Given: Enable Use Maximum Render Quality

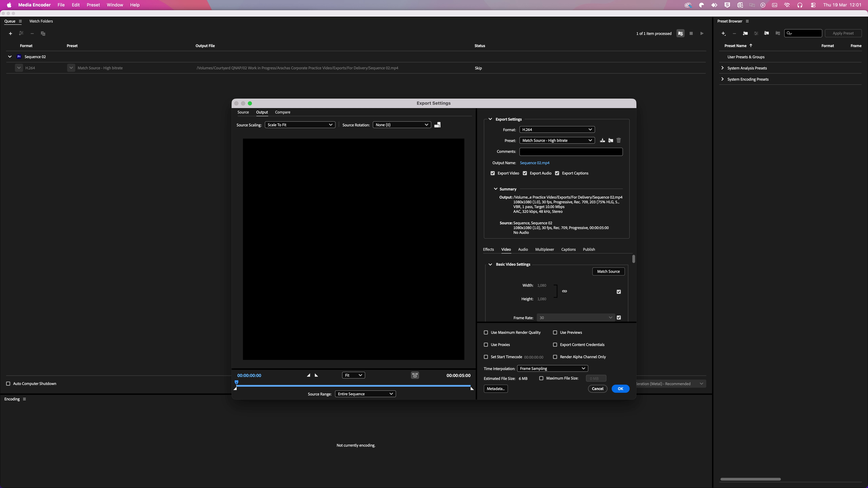Looking at the screenshot, I should 486,332.
